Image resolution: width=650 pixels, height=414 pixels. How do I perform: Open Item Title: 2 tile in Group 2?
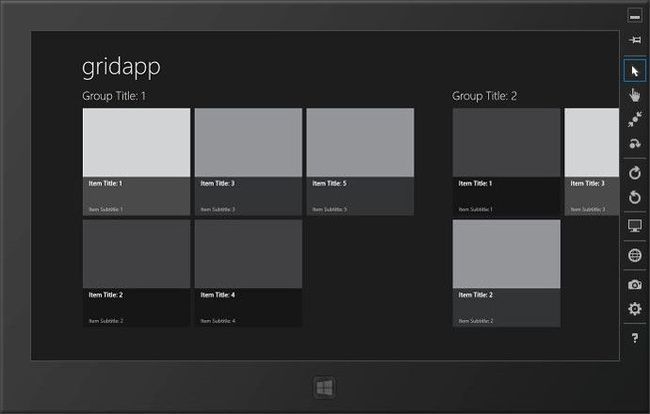[x=507, y=273]
